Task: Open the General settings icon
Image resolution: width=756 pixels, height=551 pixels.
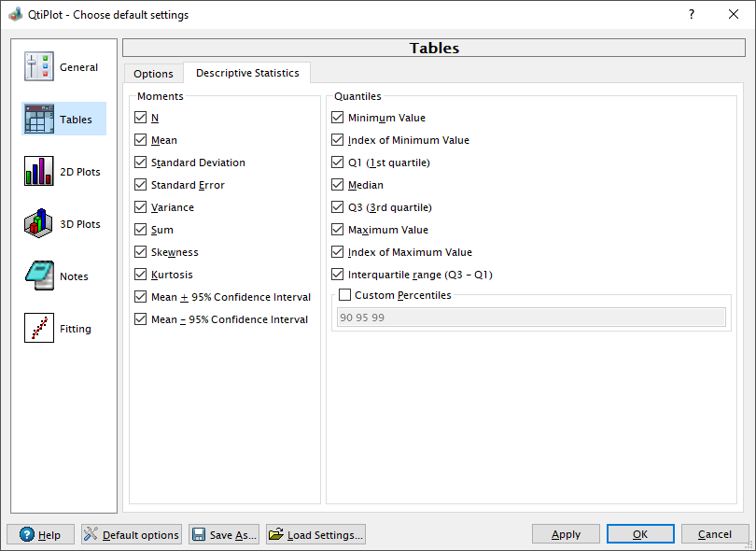Action: (39, 66)
